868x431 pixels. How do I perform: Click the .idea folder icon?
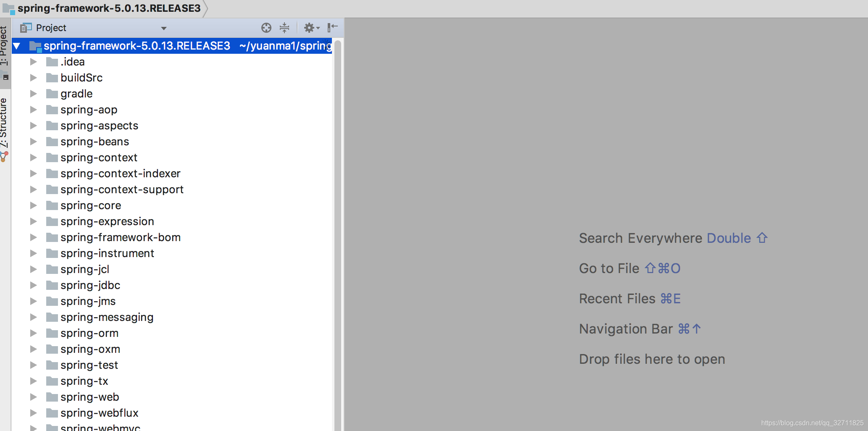52,62
